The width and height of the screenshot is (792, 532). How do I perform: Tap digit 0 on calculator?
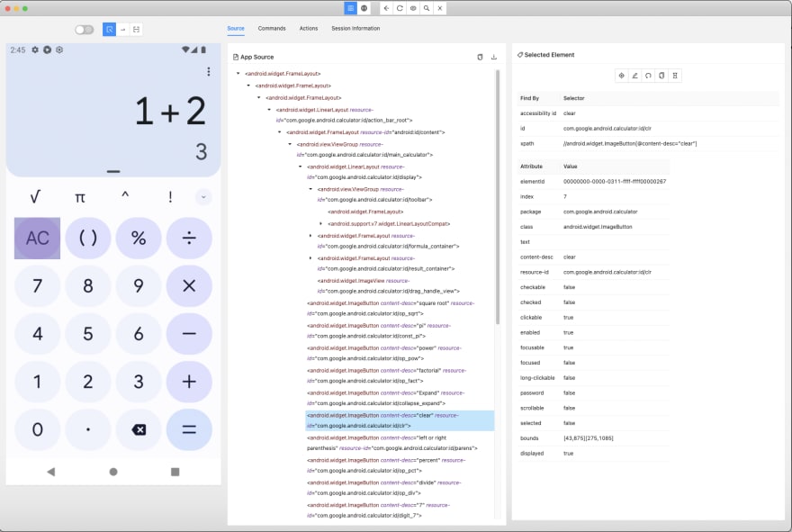pos(38,429)
